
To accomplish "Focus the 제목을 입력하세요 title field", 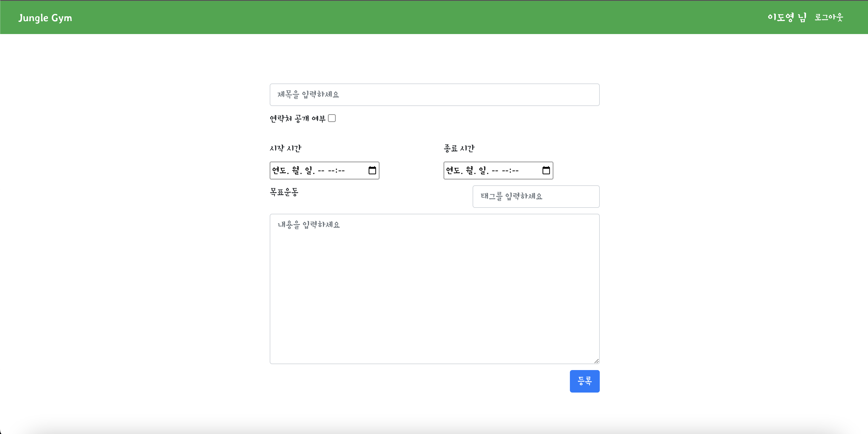I will [435, 95].
